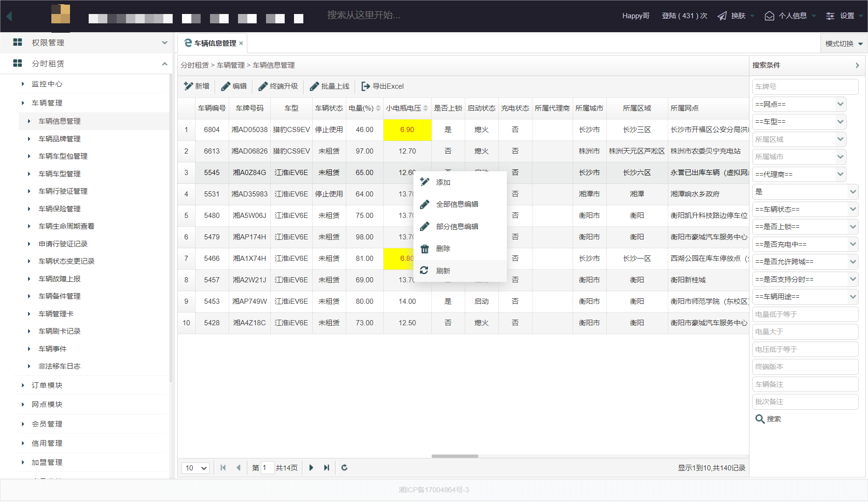Click the 编辑 pencil toolbar button
Image resolution: width=868 pixels, height=504 pixels.
(x=234, y=86)
